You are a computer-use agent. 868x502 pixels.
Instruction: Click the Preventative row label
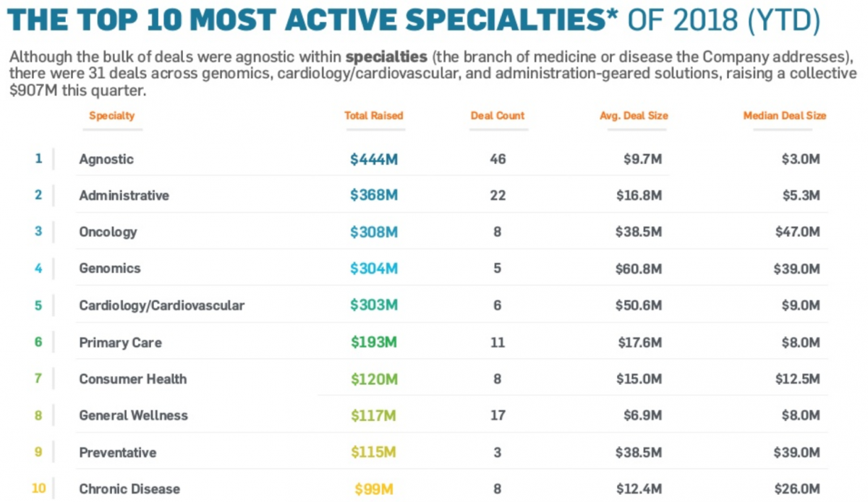click(117, 452)
